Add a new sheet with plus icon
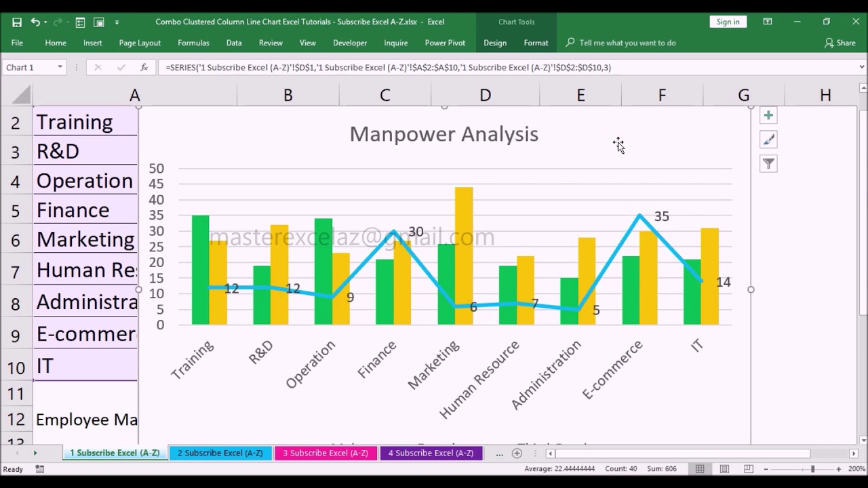 point(517,453)
